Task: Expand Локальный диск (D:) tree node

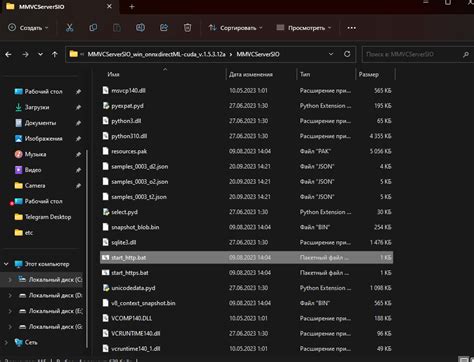Action: (10, 295)
